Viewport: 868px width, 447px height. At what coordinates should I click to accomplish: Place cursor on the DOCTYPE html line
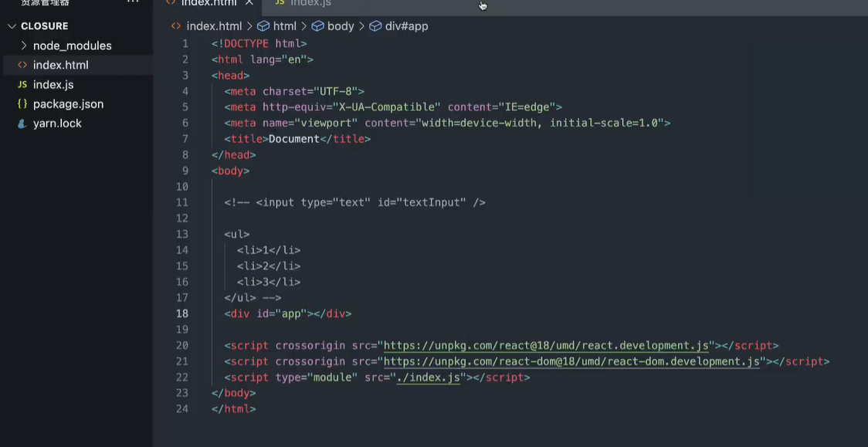pos(259,44)
